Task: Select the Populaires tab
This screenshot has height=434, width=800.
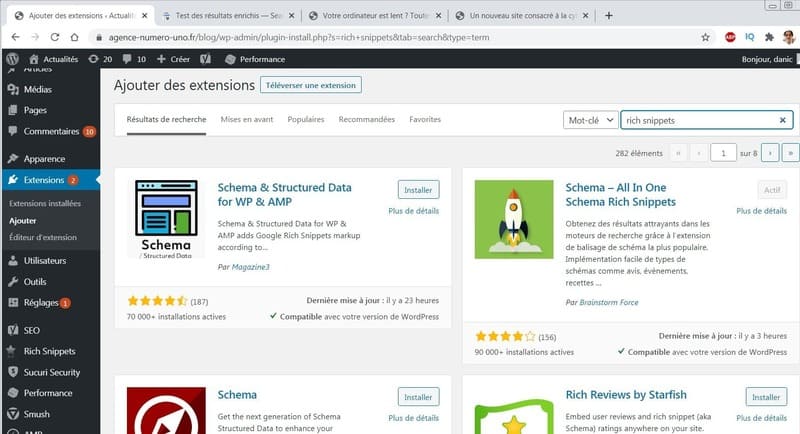Action: tap(306, 119)
